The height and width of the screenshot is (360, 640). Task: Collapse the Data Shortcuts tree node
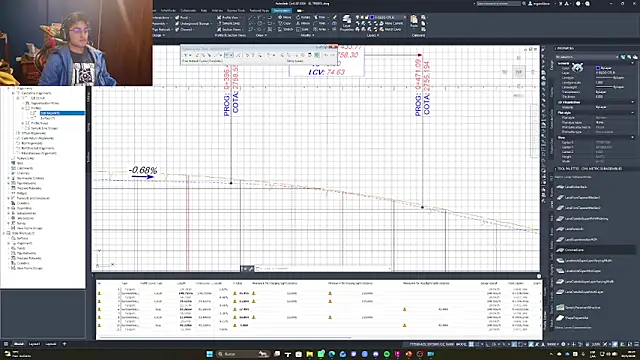[4, 233]
